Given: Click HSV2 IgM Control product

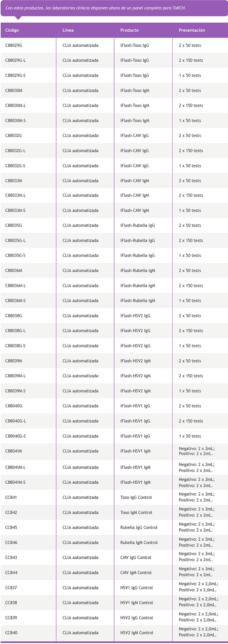Looking at the screenshot, I should click(x=137, y=633).
